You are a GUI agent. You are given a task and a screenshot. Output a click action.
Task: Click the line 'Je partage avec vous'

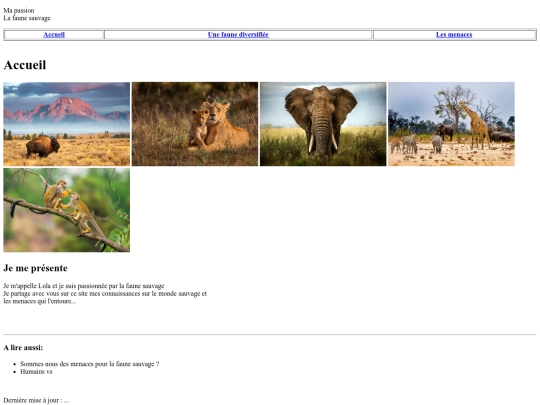[105, 294]
